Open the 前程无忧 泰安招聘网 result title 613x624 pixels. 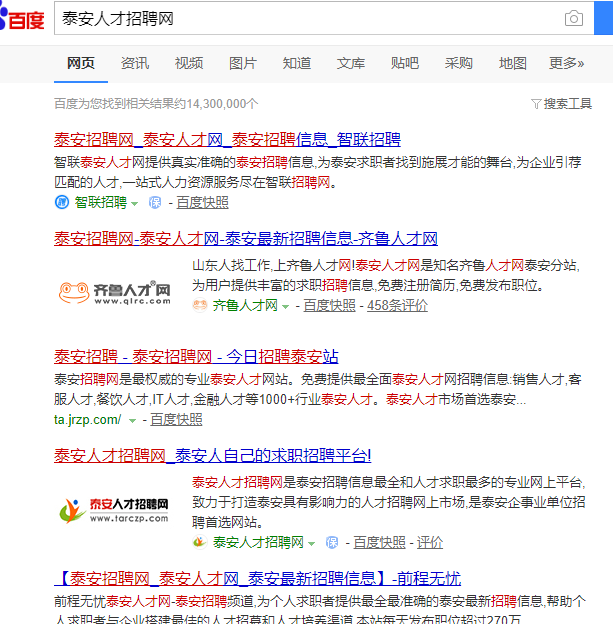point(258,578)
